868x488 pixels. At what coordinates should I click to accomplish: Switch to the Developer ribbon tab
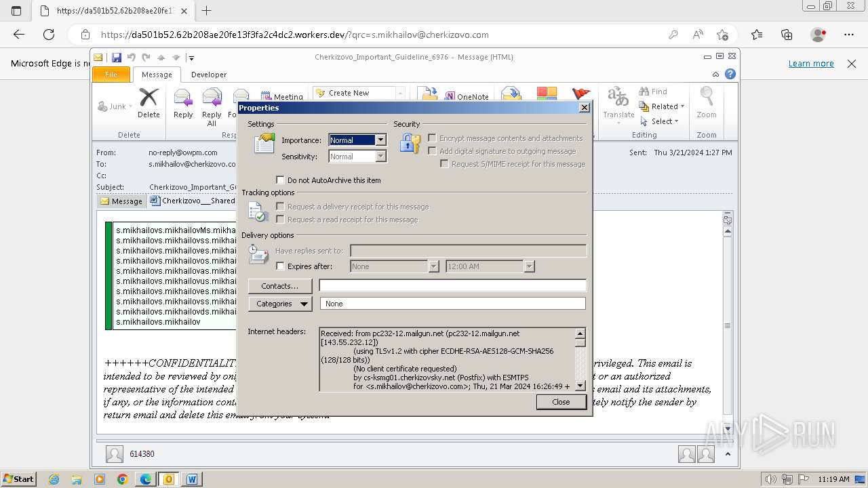209,75
